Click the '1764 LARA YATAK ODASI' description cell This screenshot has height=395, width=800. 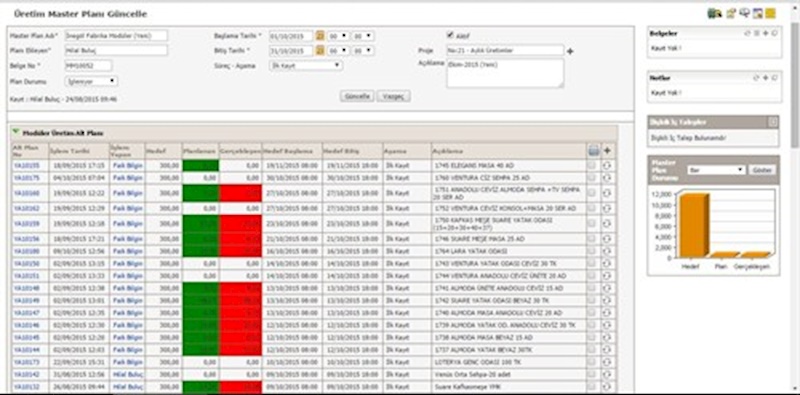pos(509,251)
